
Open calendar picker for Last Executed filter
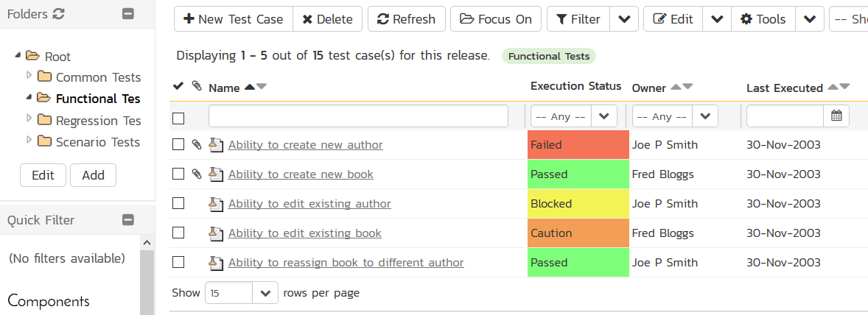(836, 116)
